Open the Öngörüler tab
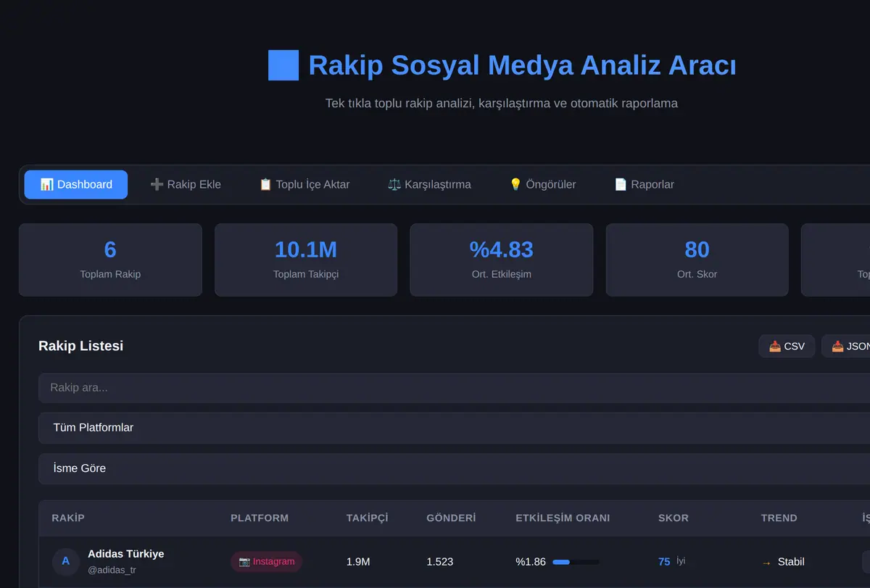870x588 pixels. point(543,184)
